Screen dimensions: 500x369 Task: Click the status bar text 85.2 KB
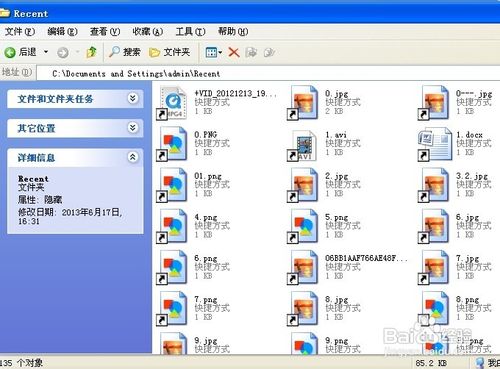pos(431,363)
